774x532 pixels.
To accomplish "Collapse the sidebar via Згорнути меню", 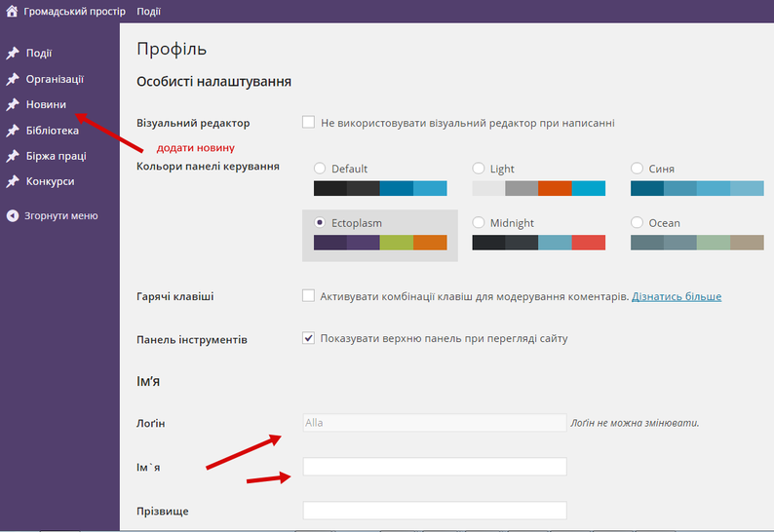I will coord(59,215).
